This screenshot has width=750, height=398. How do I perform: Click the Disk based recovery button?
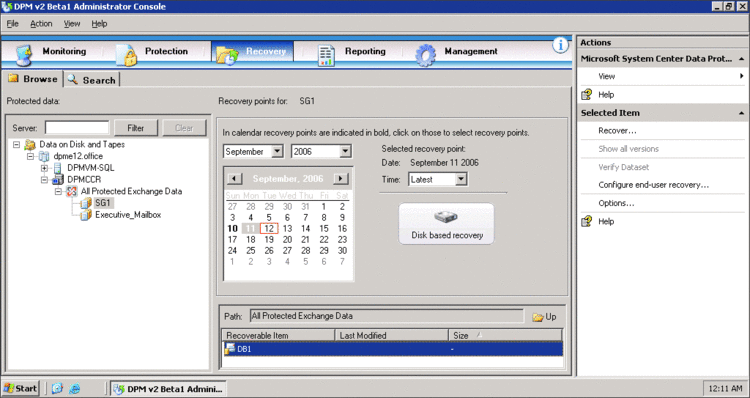click(x=447, y=224)
